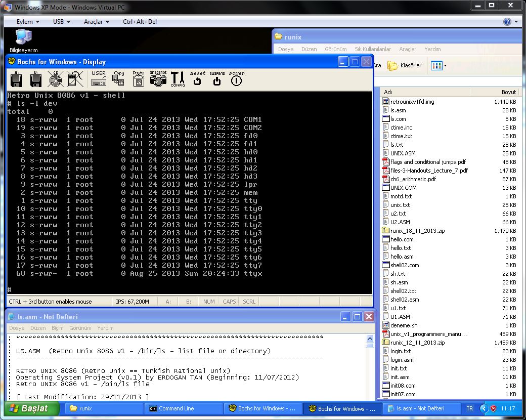Click the Notepad vertical scrollbar thumb

[x=370, y=346]
